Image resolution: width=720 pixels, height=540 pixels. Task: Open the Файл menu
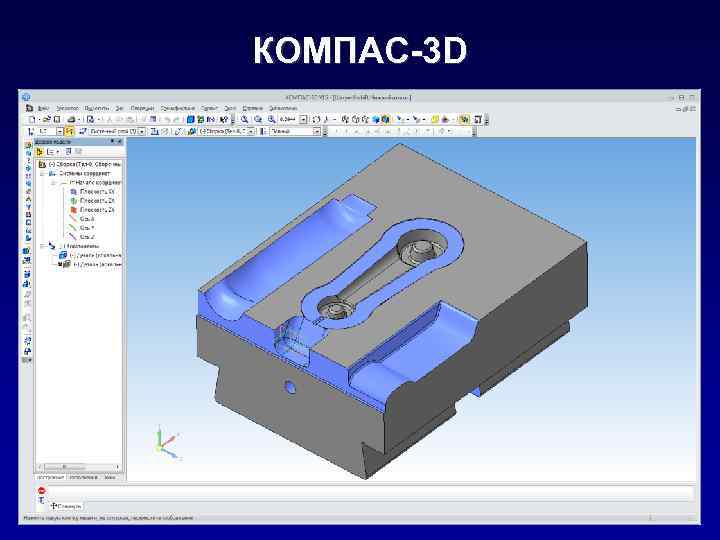pos(43,108)
